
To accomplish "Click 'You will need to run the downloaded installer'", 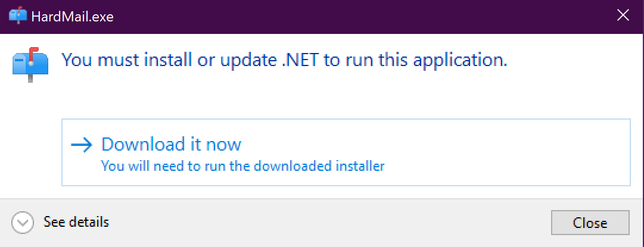I will click(242, 166).
